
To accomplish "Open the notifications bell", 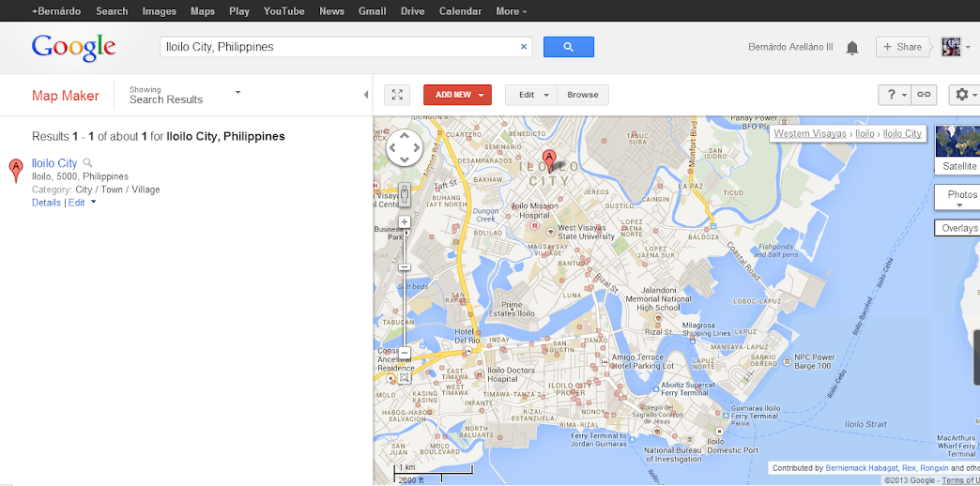I will 852,48.
